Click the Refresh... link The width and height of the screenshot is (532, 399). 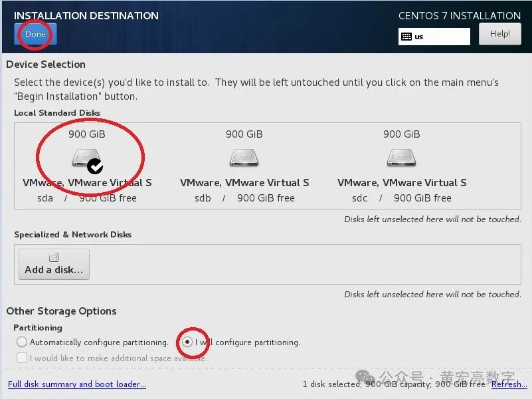coord(509,384)
